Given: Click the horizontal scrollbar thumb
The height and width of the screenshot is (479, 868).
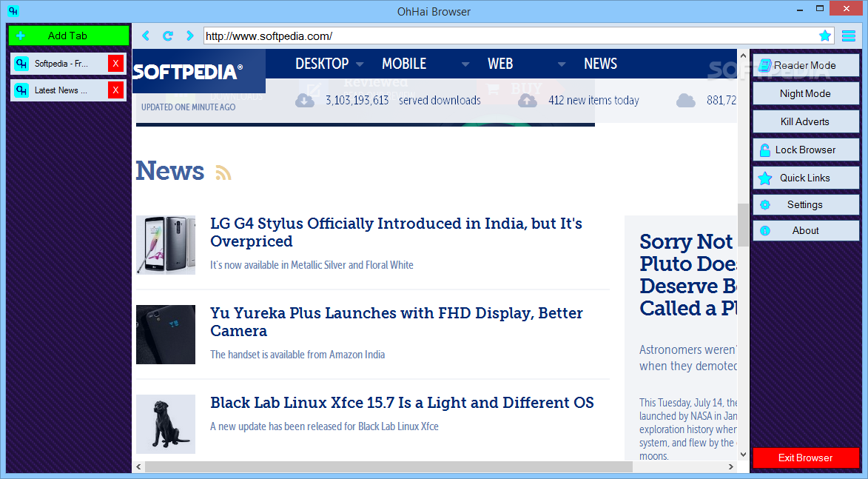Looking at the screenshot, I should tap(388, 467).
